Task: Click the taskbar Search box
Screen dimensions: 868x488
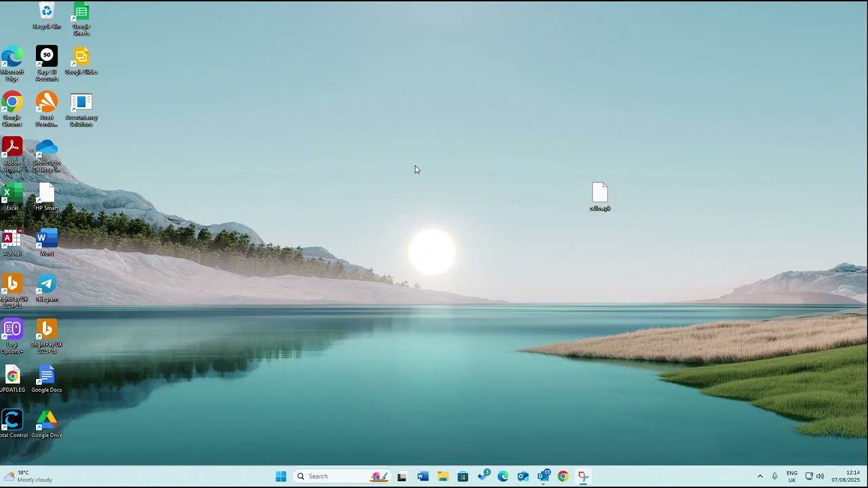Action: (x=342, y=476)
